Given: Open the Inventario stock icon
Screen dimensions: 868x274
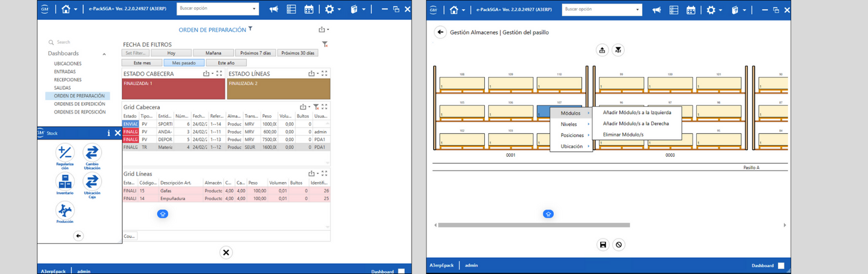Looking at the screenshot, I should tap(65, 181).
